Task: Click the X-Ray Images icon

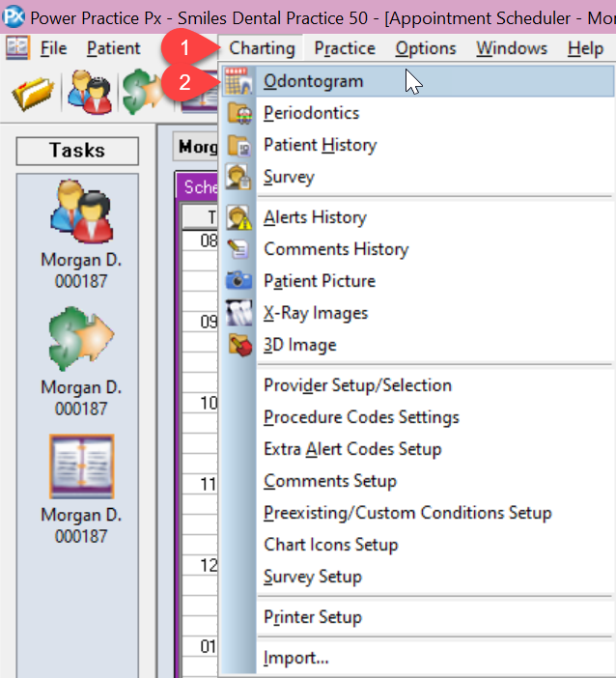Action: tap(238, 313)
